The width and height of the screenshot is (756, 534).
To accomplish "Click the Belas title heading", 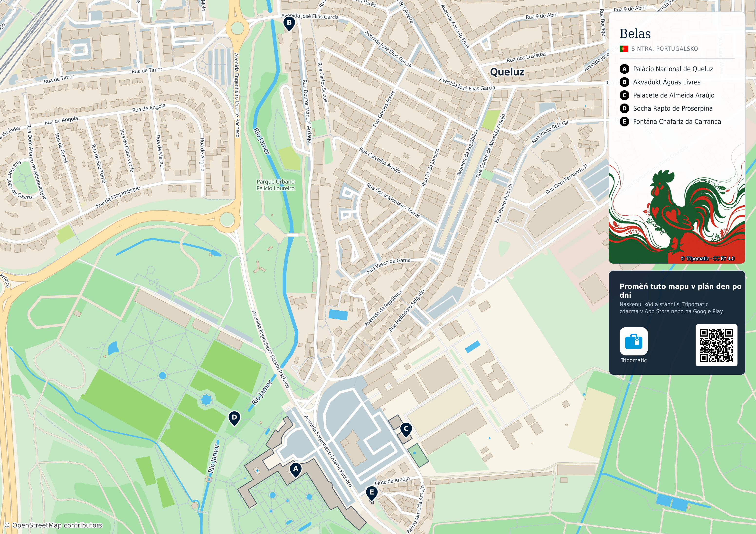I will tap(635, 34).
